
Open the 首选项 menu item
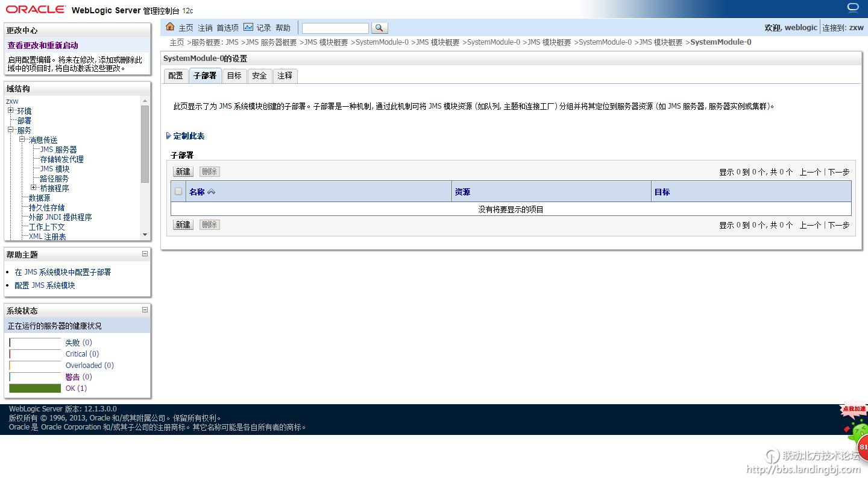(x=227, y=27)
